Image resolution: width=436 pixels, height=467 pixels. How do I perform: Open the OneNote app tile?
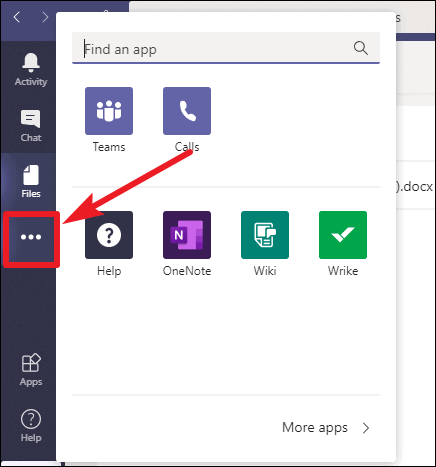point(187,235)
